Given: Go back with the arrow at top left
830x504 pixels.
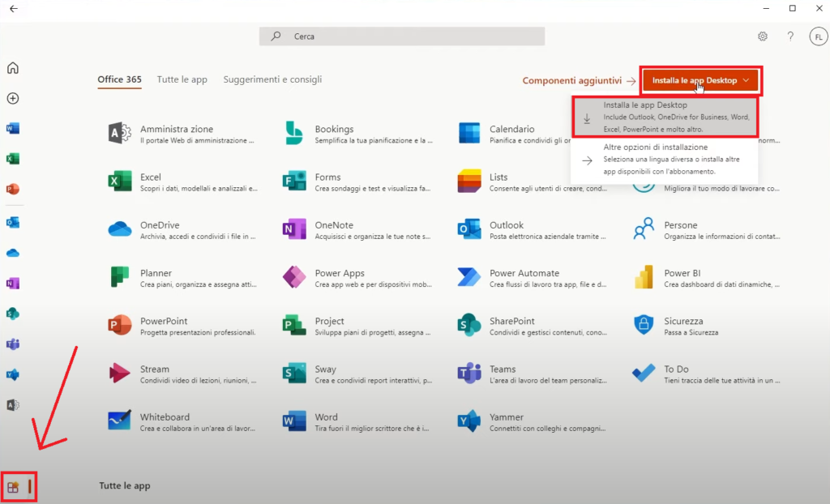Looking at the screenshot, I should pyautogui.click(x=14, y=8).
